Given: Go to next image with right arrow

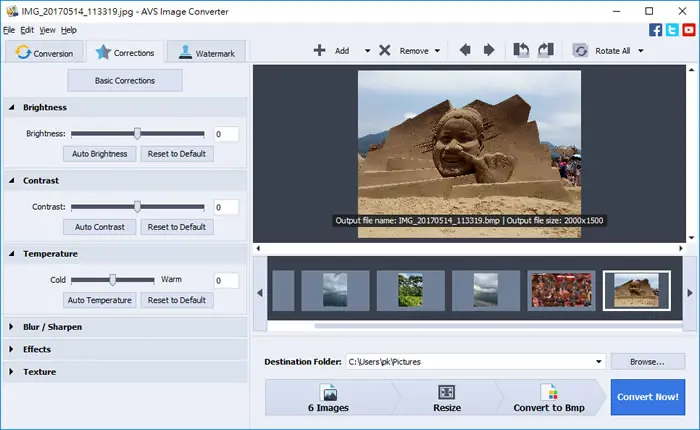Looking at the screenshot, I should [x=489, y=50].
